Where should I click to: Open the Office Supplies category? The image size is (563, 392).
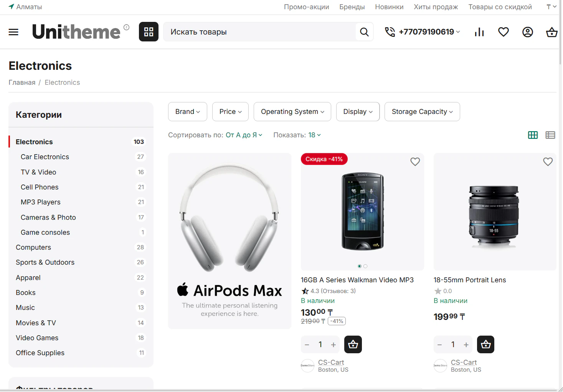[40, 353]
